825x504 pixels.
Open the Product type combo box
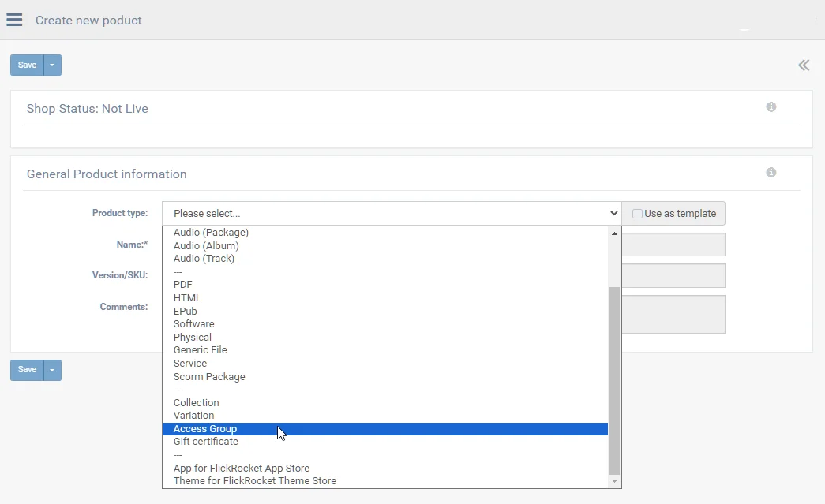tap(392, 214)
